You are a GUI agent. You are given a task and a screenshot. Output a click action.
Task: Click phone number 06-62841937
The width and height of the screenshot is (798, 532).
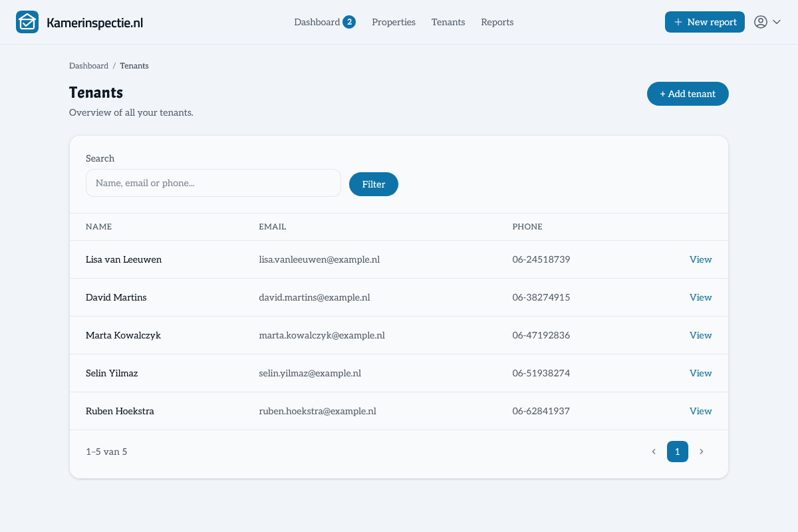541,411
